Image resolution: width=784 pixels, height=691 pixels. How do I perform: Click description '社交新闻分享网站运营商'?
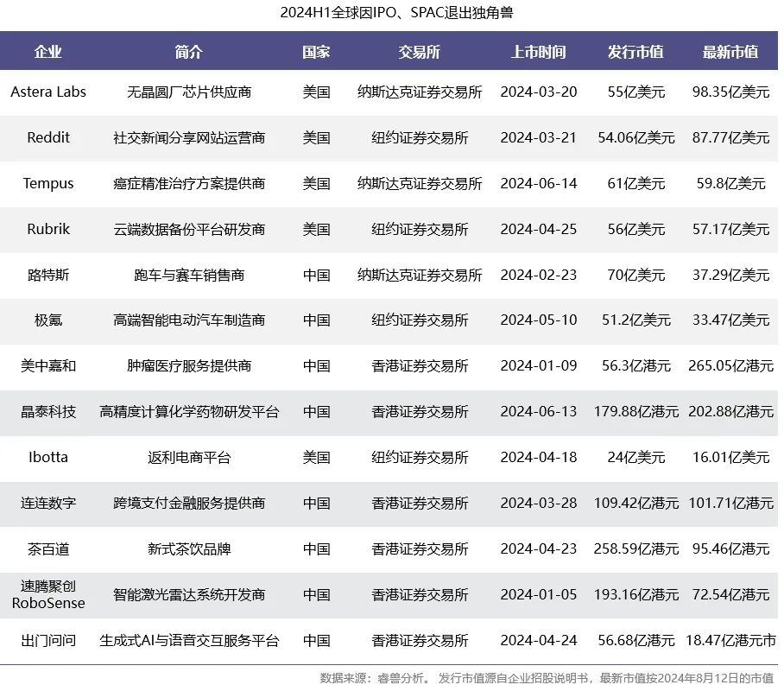coord(188,137)
